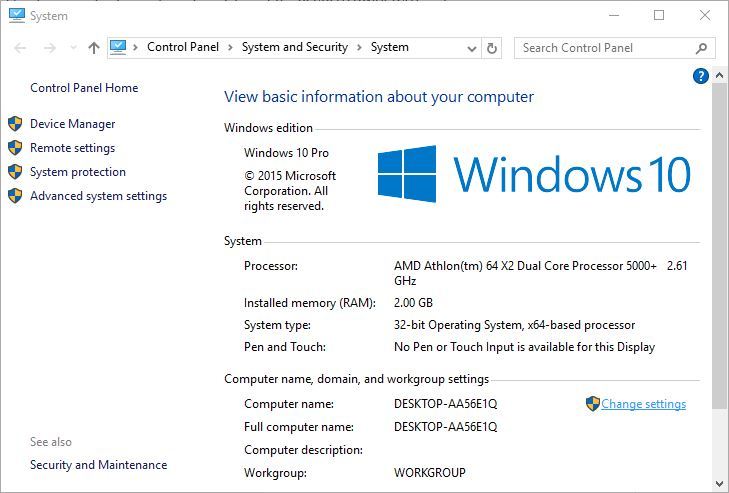Click the computer icon in address bar
Viewport: 729px width, 493px height.
(118, 47)
